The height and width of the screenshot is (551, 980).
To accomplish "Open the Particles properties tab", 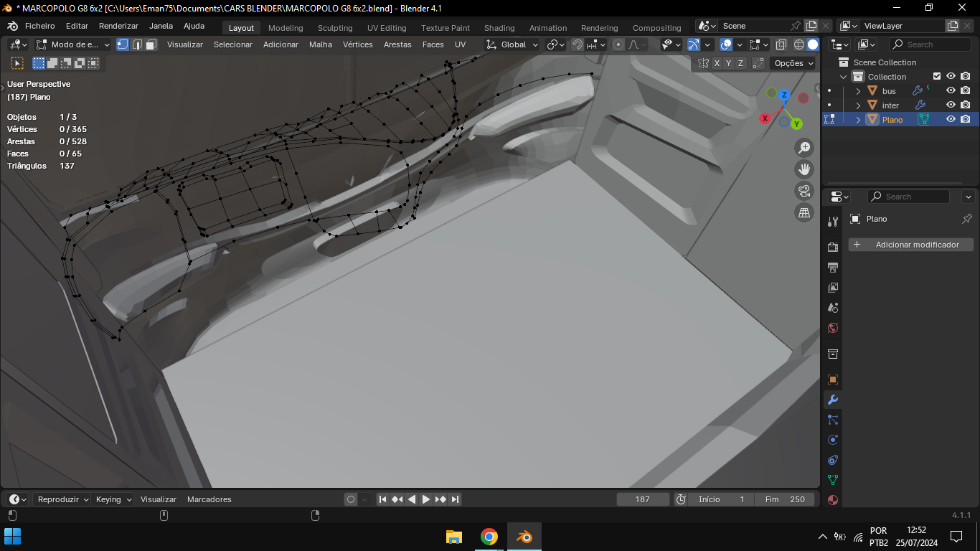I will [833, 420].
